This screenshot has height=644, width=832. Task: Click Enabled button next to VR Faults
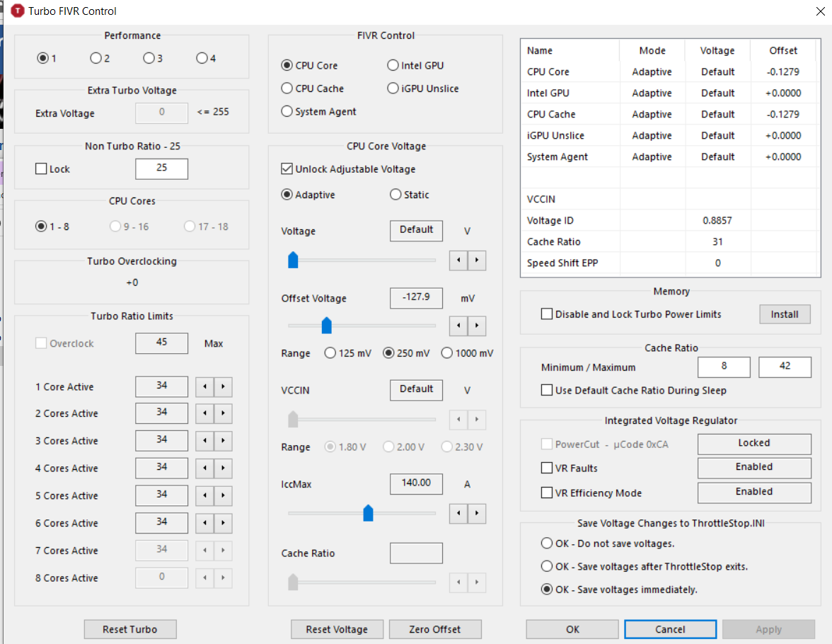tap(754, 467)
